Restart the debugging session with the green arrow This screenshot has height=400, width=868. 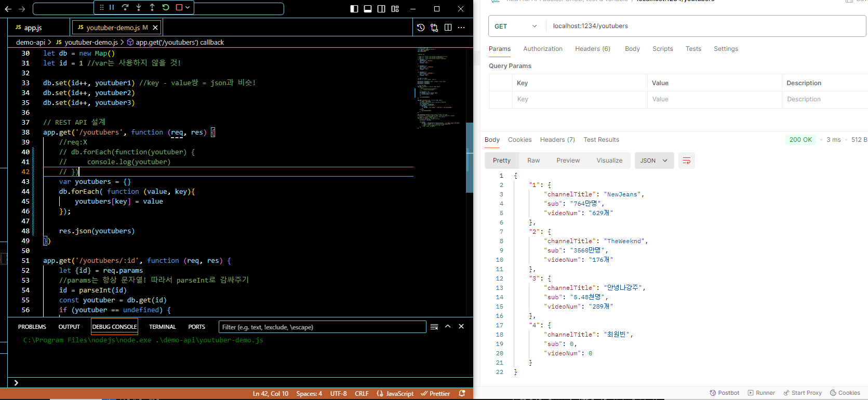(x=166, y=7)
